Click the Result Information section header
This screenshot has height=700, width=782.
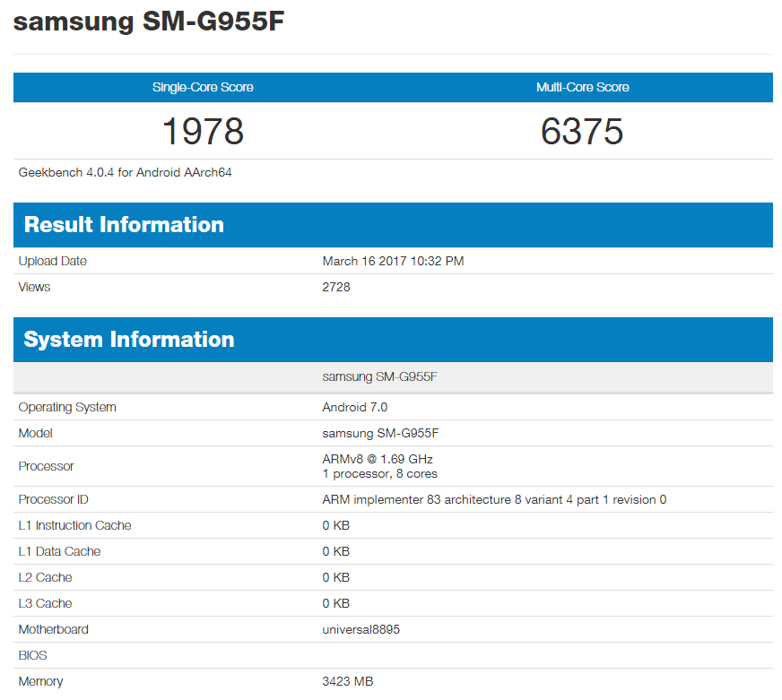(x=124, y=225)
